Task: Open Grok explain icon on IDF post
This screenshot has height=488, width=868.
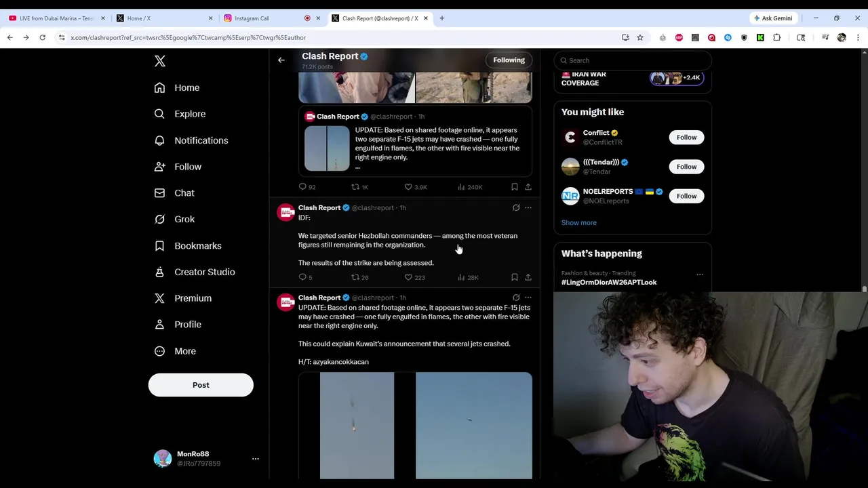Action: [516, 208]
